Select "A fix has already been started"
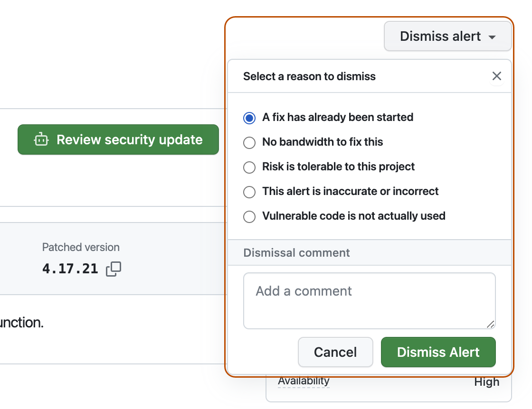The image size is (532, 409). [249, 118]
